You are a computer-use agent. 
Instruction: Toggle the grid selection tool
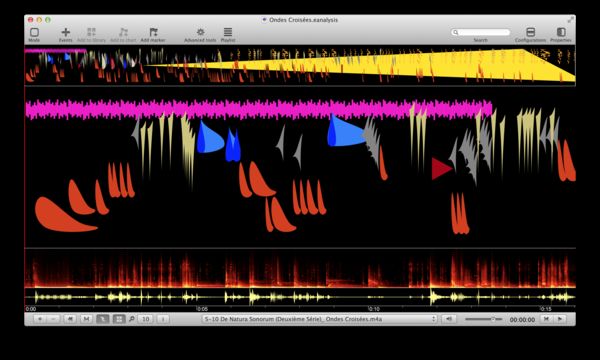(119, 319)
